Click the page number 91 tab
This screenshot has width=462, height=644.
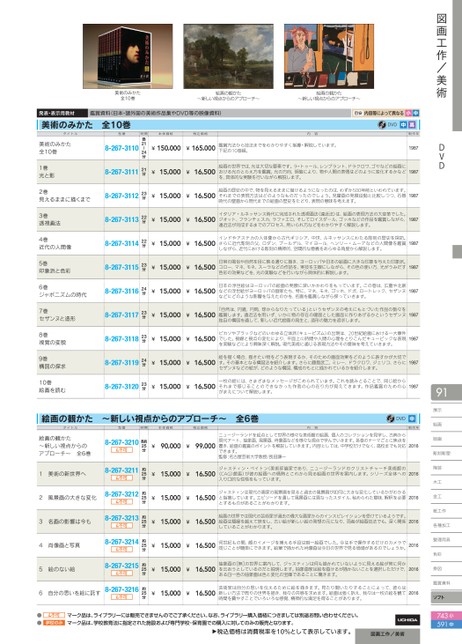click(446, 392)
